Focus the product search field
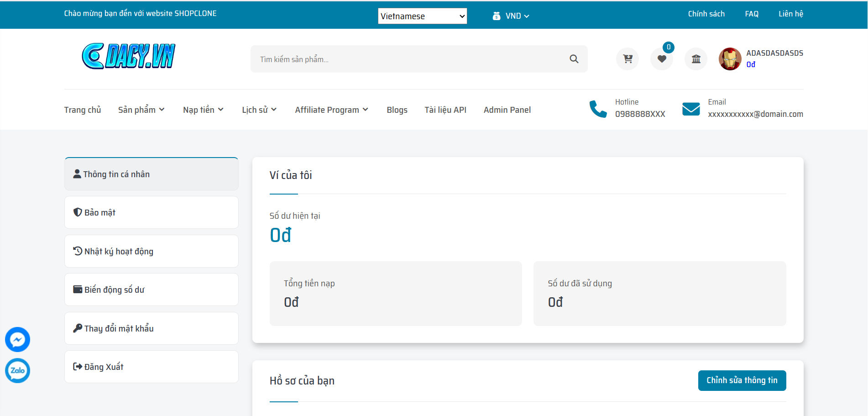Image resolution: width=868 pixels, height=416 pixels. (x=411, y=59)
